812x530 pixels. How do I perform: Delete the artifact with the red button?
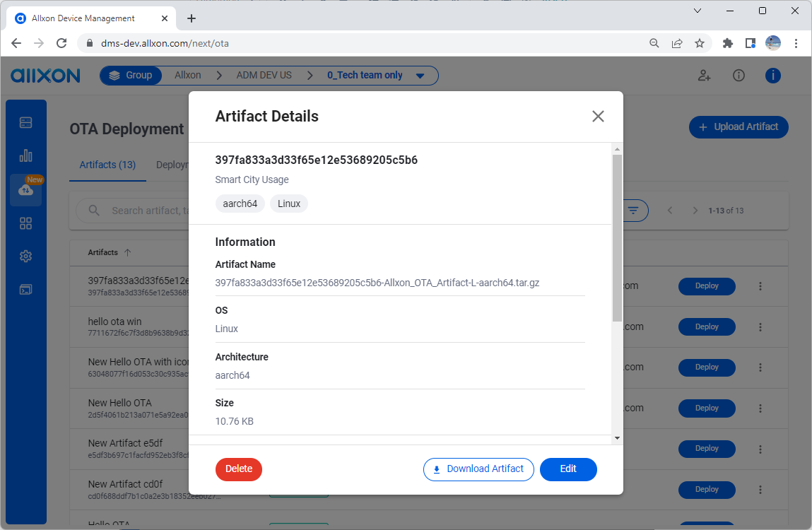238,469
